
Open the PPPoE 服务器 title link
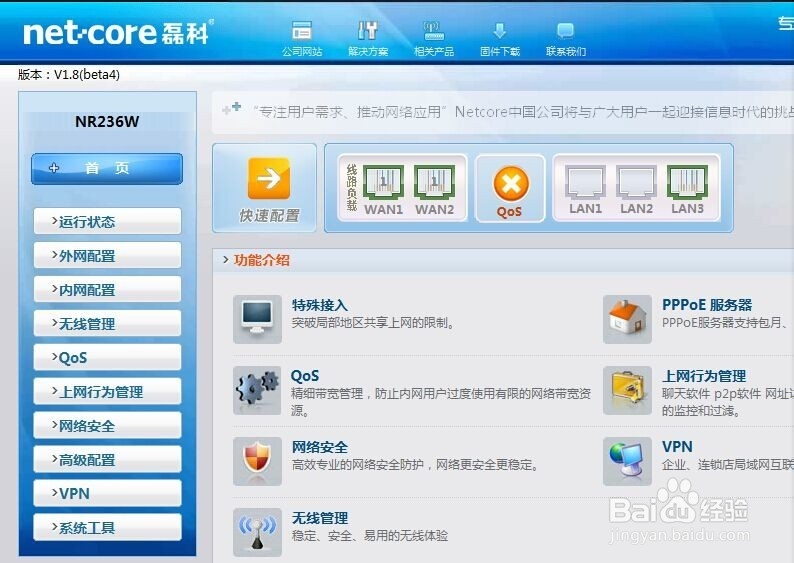pos(707,305)
